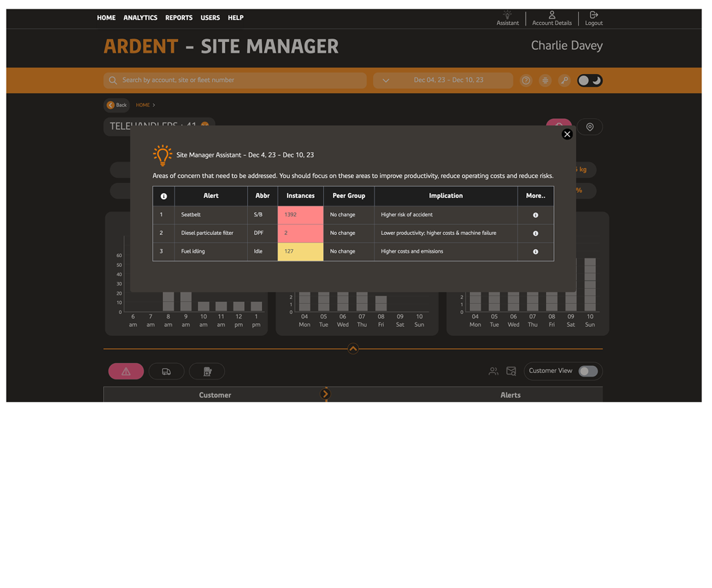
Task: Click the users group icon
Action: (493, 372)
